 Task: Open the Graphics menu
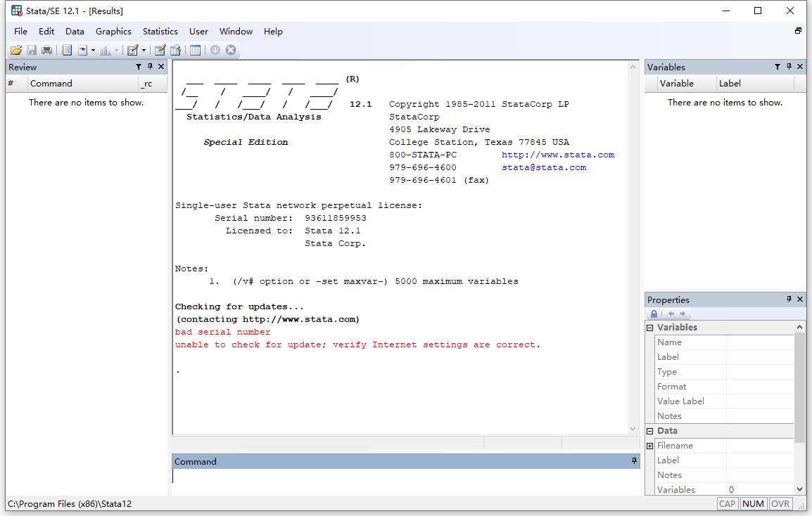point(113,31)
